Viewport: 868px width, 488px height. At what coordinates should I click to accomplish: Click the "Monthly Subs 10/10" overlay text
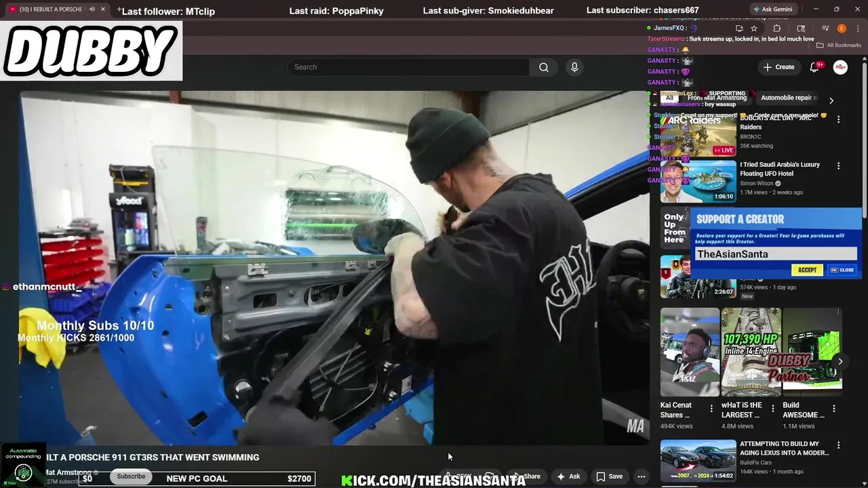click(95, 325)
